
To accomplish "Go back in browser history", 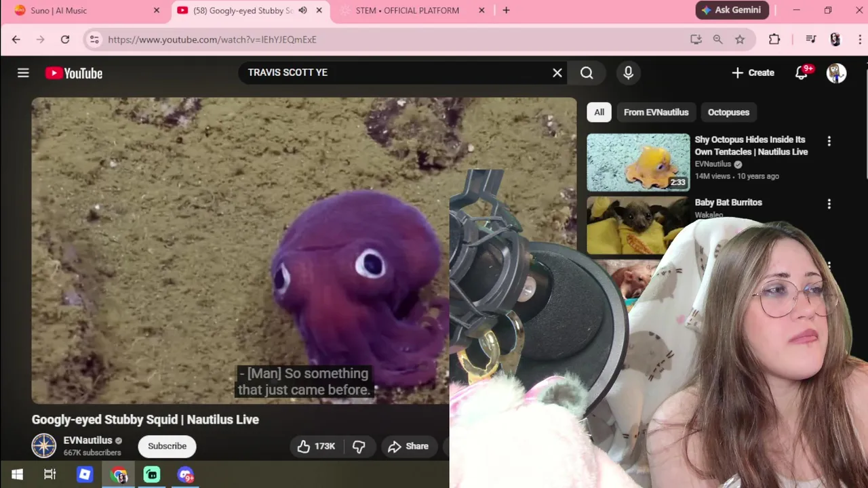I will [x=16, y=39].
